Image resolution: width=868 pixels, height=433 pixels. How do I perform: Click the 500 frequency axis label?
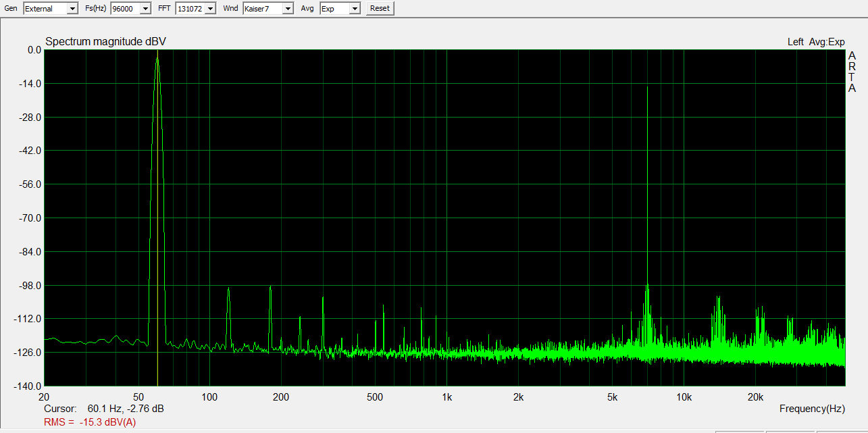tap(375, 397)
